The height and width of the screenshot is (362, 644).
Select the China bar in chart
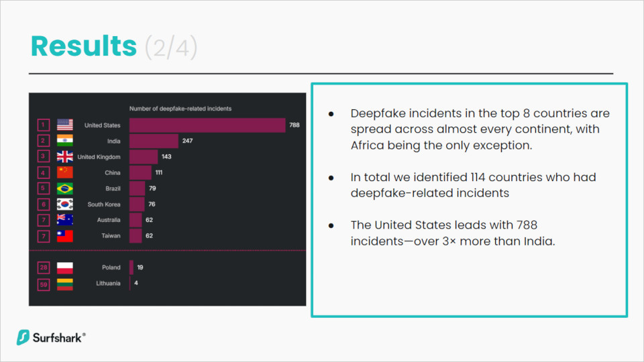(x=140, y=172)
